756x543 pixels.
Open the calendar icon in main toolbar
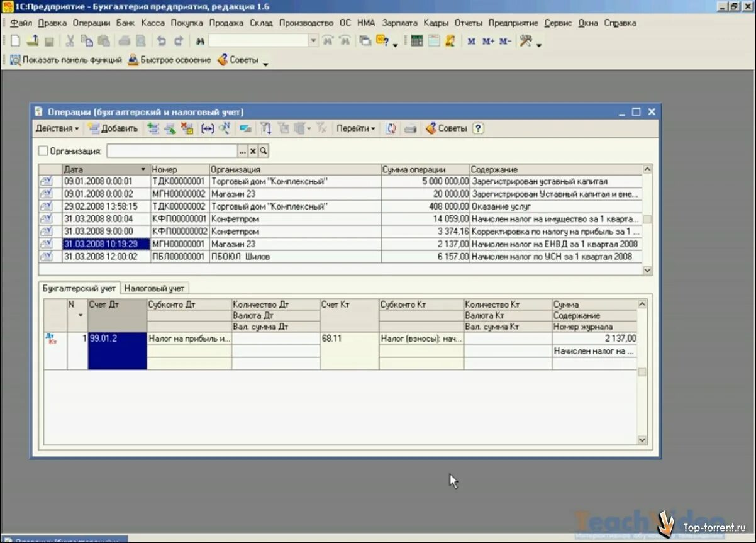click(x=433, y=41)
